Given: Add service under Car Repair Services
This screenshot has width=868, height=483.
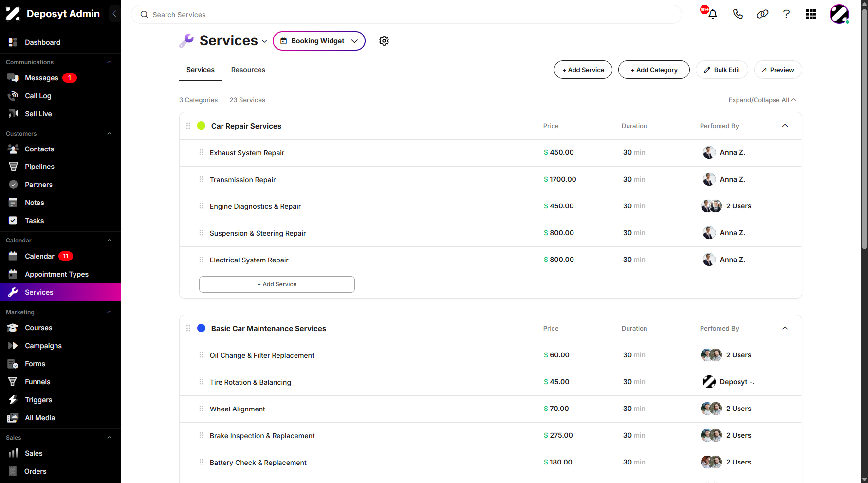Looking at the screenshot, I should coord(277,284).
